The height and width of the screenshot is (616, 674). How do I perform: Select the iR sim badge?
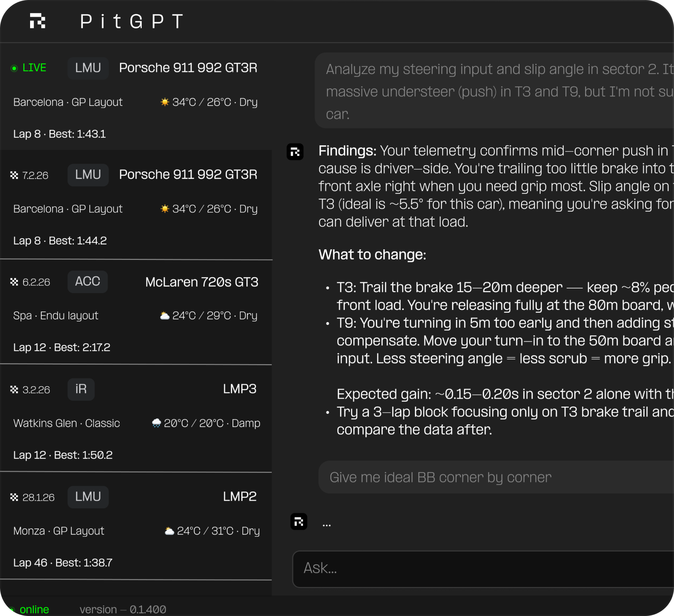pyautogui.click(x=81, y=390)
